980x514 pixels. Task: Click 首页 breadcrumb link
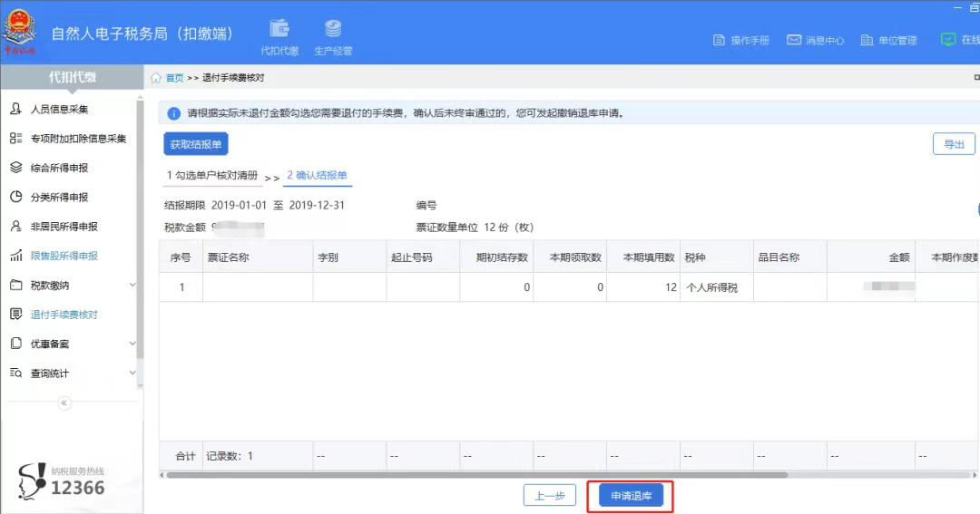click(174, 78)
